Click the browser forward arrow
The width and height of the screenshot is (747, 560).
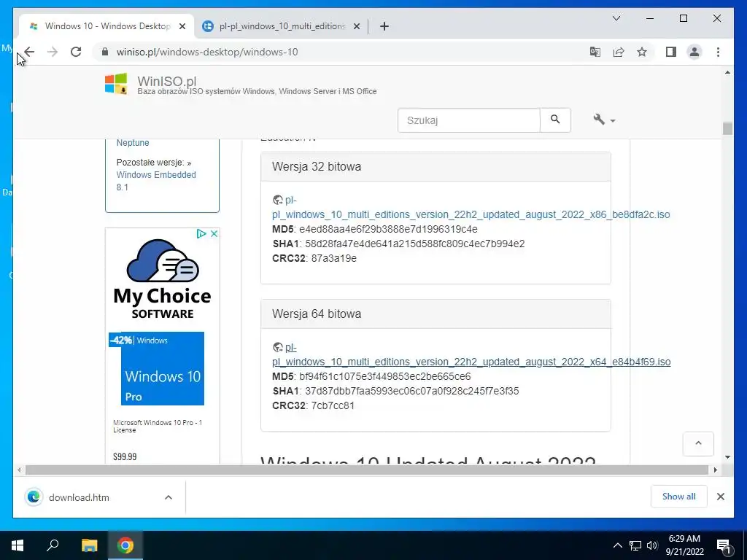[x=53, y=52]
